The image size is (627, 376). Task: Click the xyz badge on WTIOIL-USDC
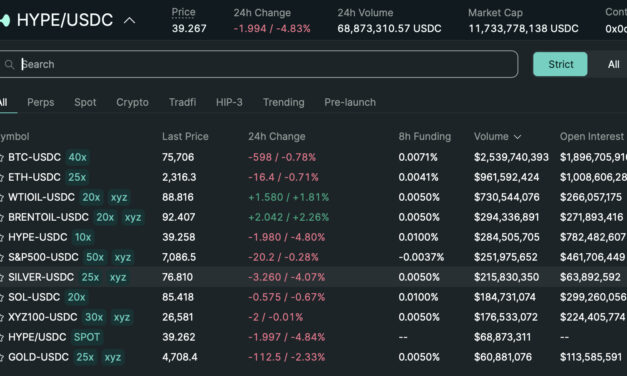click(x=119, y=197)
